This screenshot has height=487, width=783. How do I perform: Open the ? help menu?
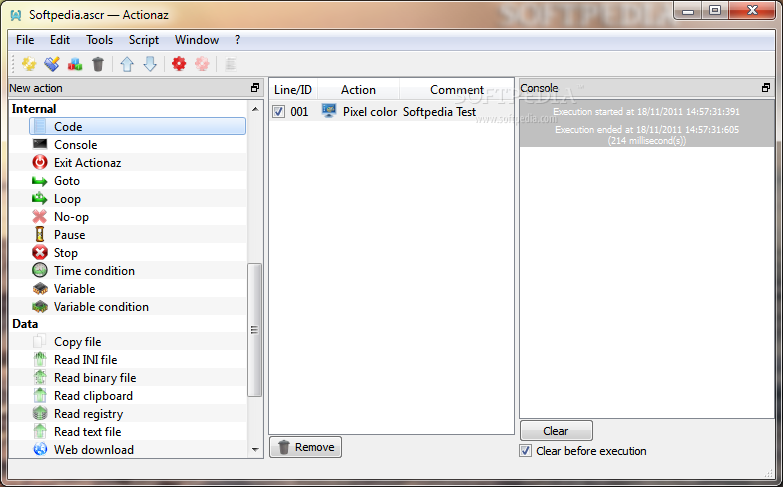[x=237, y=39]
